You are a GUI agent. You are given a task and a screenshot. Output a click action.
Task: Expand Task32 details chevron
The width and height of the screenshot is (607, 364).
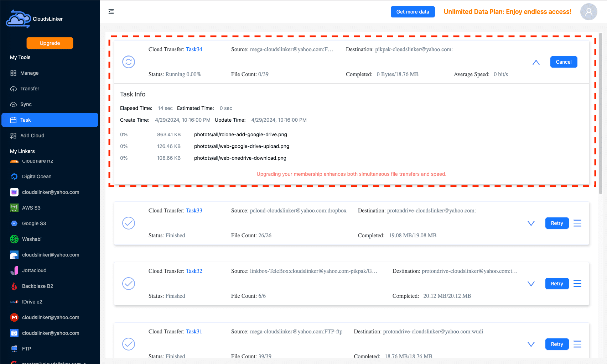click(x=531, y=284)
